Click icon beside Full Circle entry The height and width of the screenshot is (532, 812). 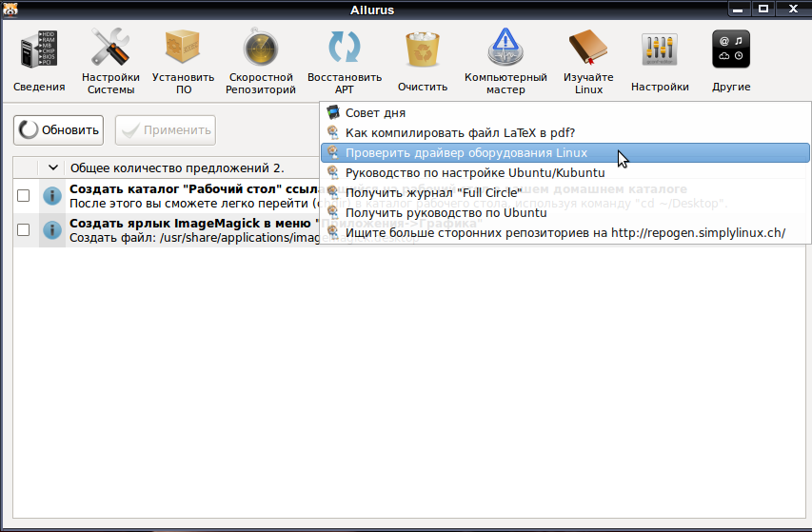333,192
